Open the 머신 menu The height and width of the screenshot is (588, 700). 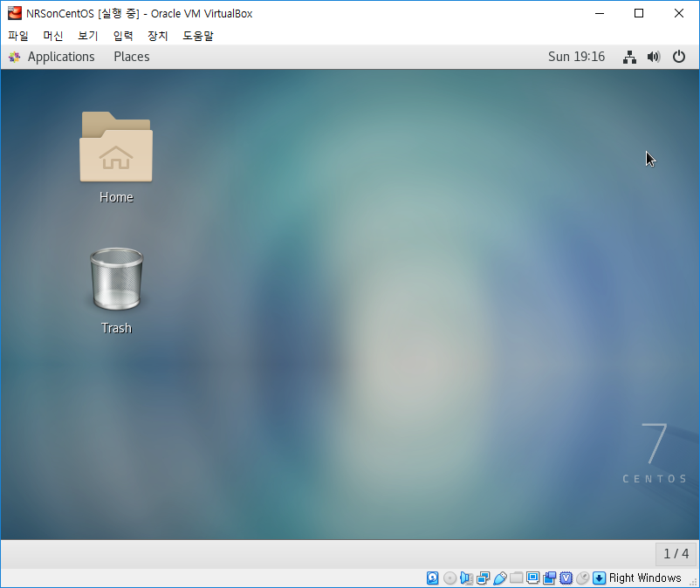53,36
